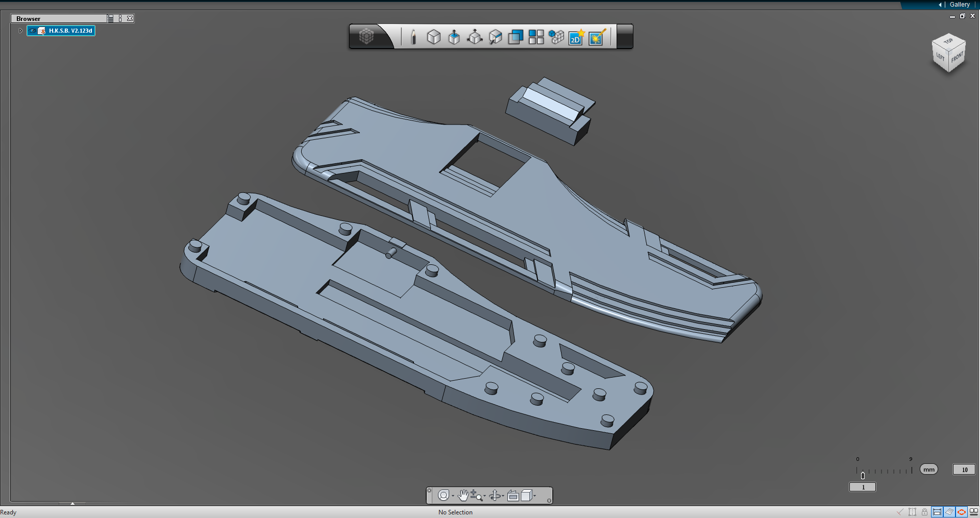
Task: Close the navigation bar with its X
Action: 429,490
